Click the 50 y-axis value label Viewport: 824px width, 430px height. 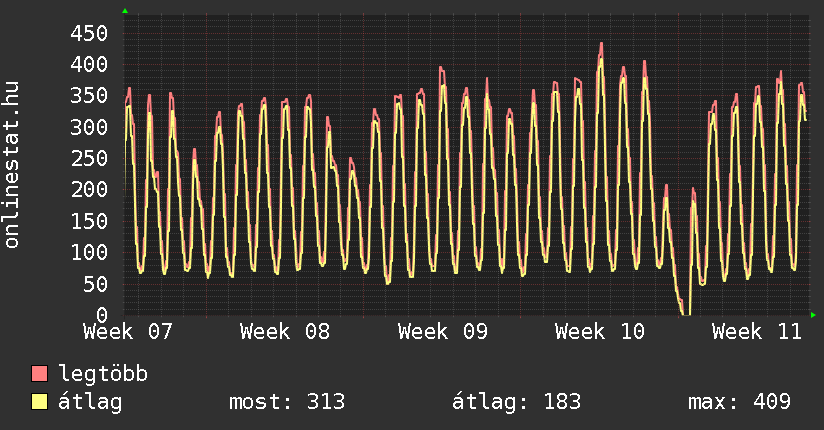click(95, 283)
